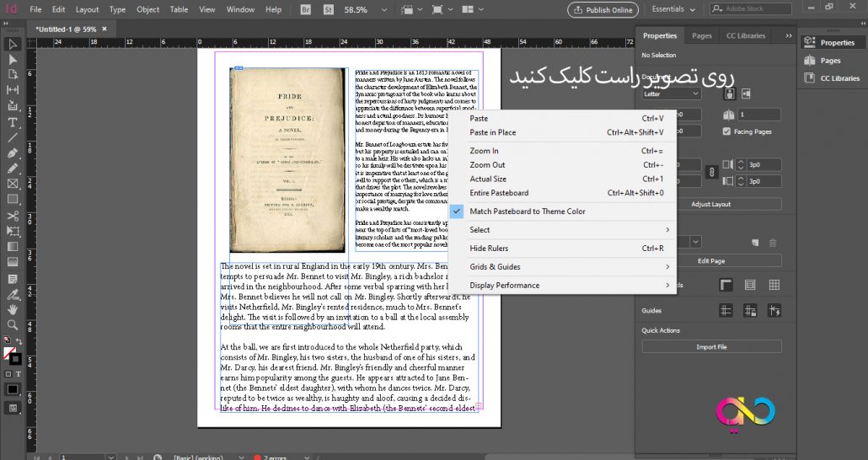This screenshot has height=460, width=868.
Task: Activate the Type tool
Action: point(13,122)
